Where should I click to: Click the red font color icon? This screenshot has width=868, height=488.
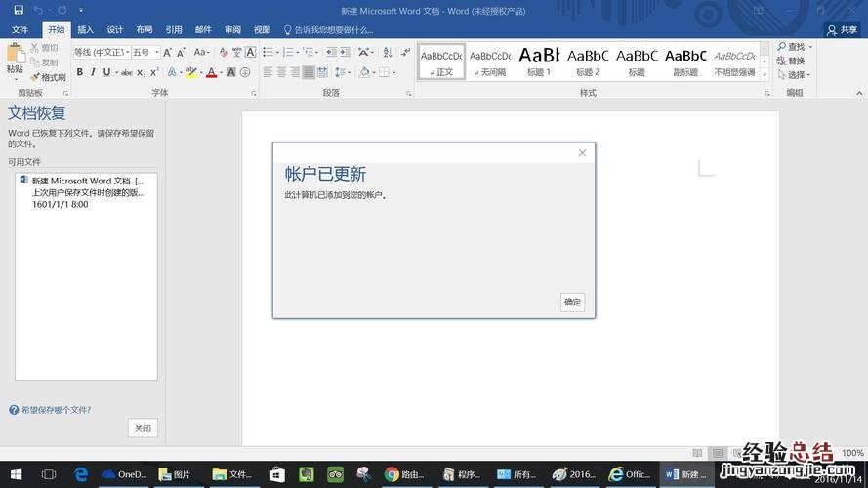click(212, 72)
